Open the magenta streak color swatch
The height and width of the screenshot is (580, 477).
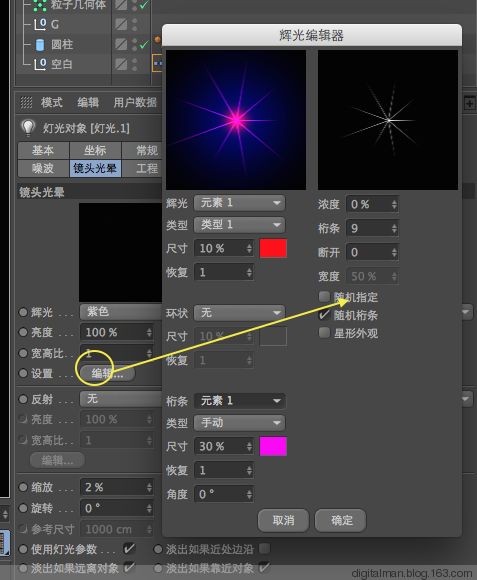[273, 446]
